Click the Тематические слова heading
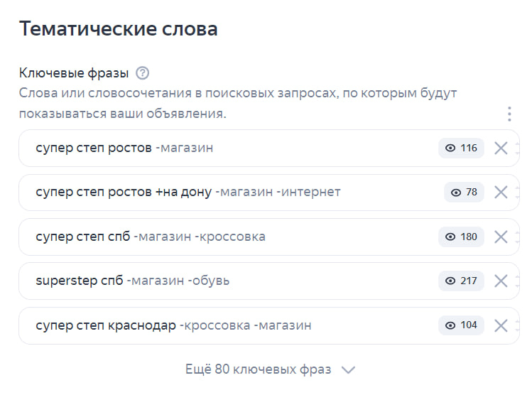Viewport: 532px width, 395px height. coord(118,29)
